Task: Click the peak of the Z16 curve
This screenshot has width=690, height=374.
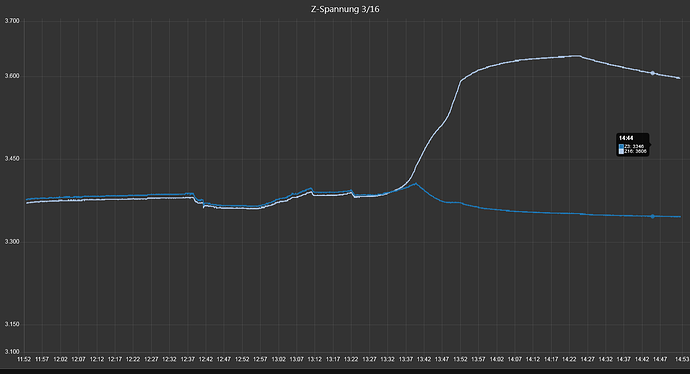Action: tap(576, 56)
